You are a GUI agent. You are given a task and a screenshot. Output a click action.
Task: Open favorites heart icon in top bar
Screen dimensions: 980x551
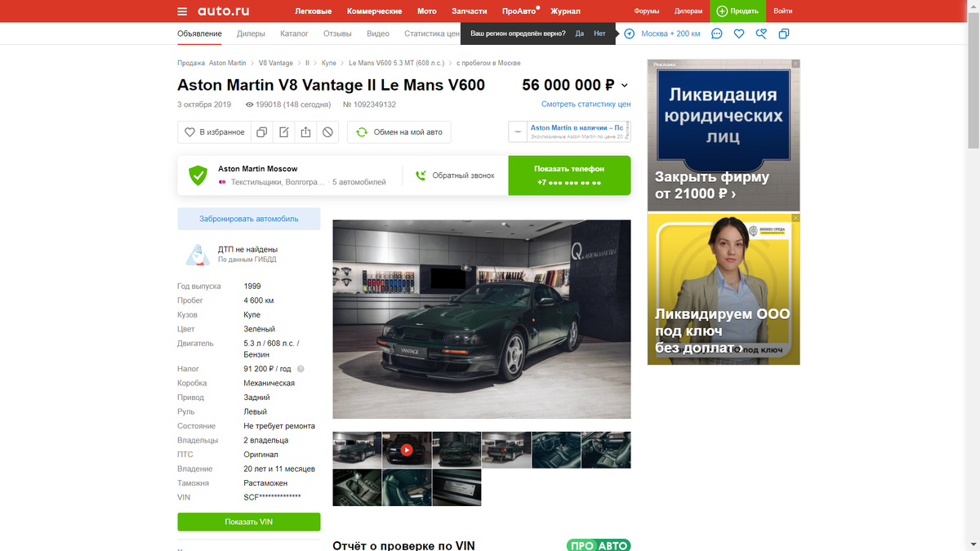[x=739, y=33]
